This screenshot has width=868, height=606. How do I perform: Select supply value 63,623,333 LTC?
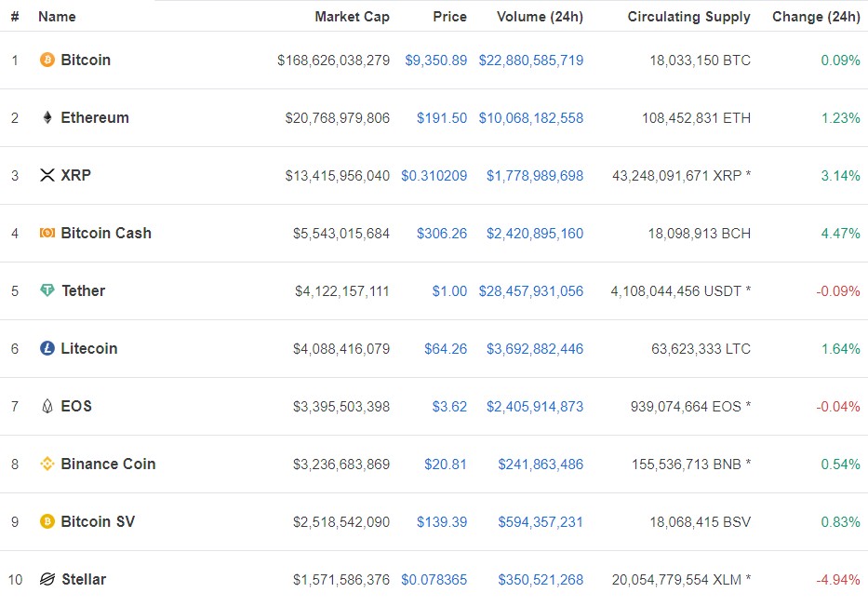coord(701,349)
